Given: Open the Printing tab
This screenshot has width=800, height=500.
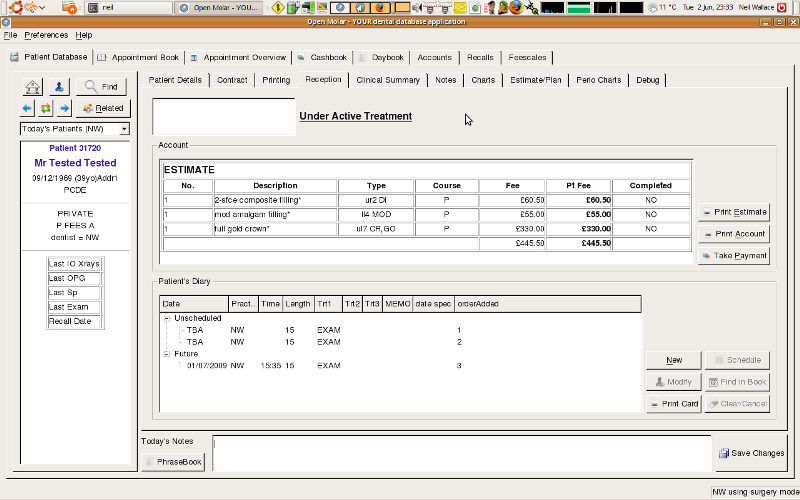Looking at the screenshot, I should pos(276,80).
